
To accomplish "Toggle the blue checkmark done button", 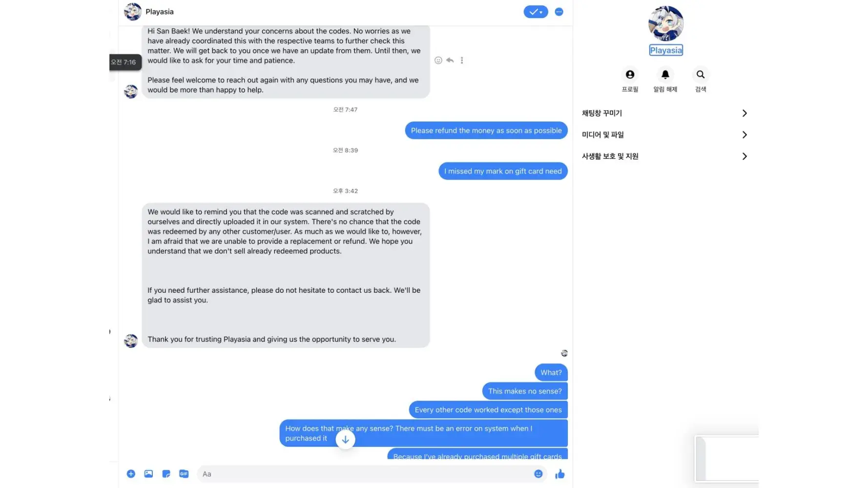I will click(x=536, y=12).
